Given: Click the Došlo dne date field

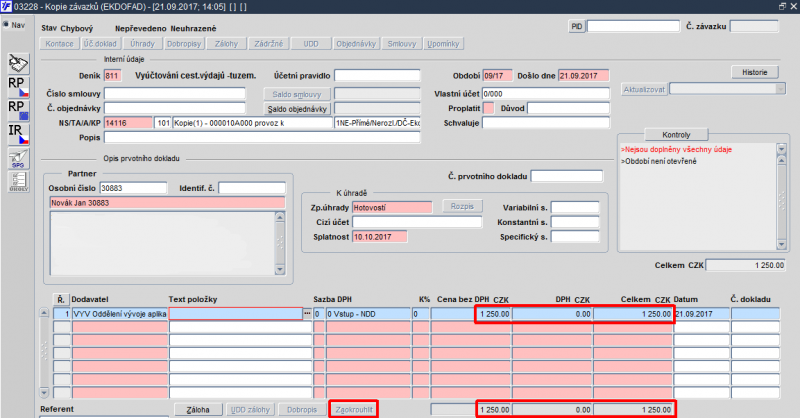Looking at the screenshot, I should click(584, 76).
